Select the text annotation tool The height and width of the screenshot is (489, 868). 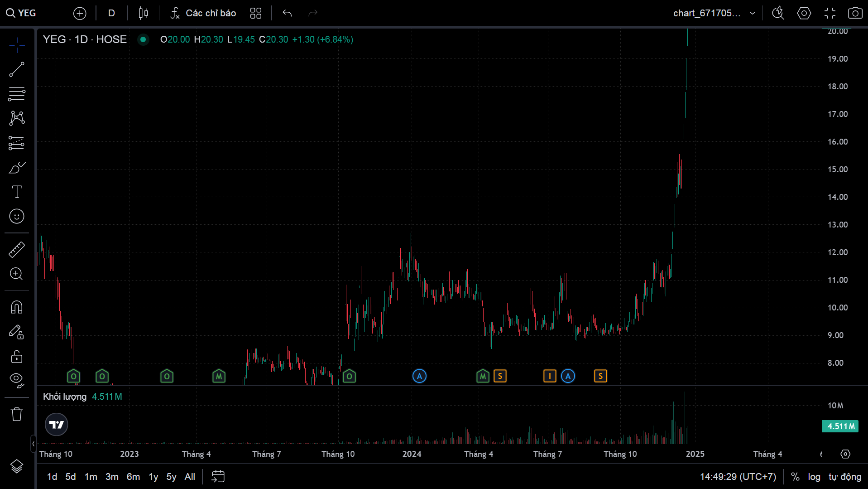(17, 192)
